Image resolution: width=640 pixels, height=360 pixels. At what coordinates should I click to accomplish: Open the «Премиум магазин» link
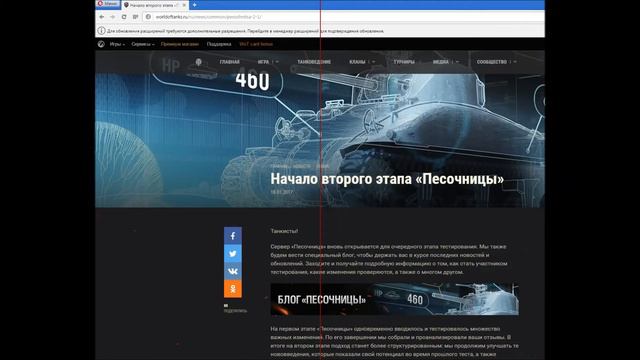coord(180,44)
